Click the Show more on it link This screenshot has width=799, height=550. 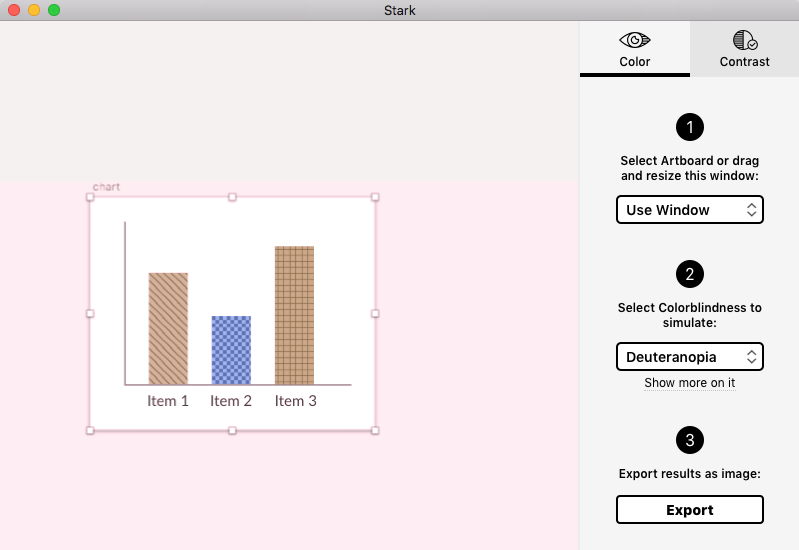click(x=689, y=382)
